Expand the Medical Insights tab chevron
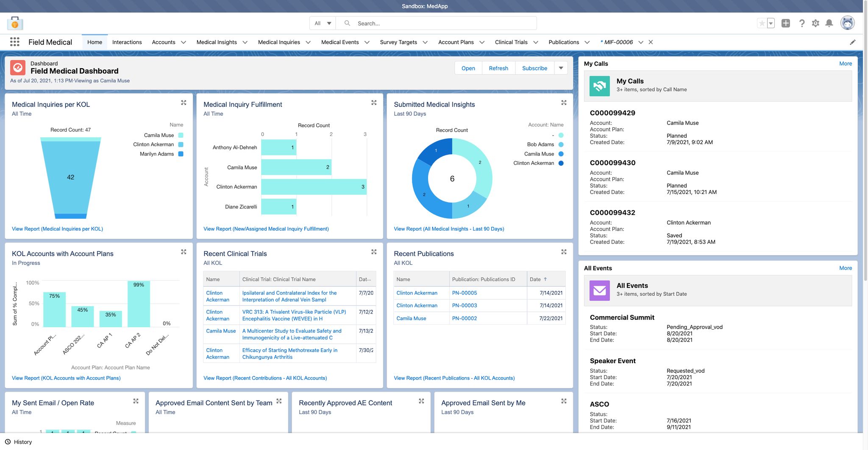 [245, 42]
